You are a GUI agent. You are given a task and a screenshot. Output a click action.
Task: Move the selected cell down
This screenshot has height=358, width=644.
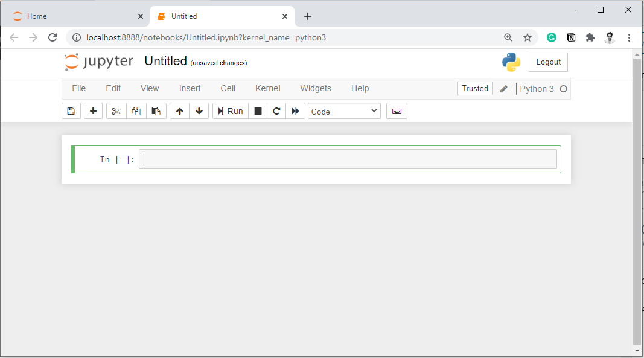pyautogui.click(x=199, y=111)
